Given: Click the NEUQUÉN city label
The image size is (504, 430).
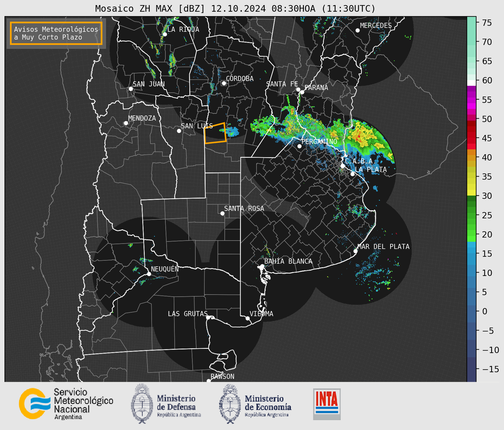Looking at the screenshot, I should click(165, 269).
